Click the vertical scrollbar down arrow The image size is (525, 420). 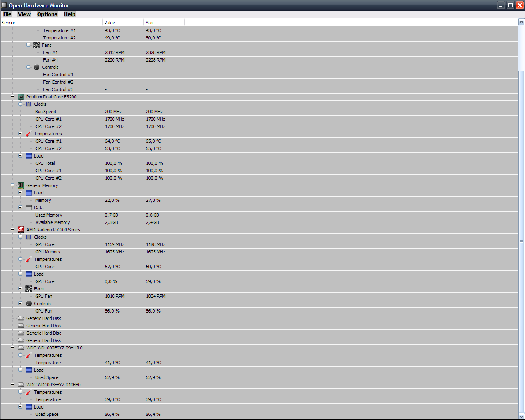(x=522, y=416)
